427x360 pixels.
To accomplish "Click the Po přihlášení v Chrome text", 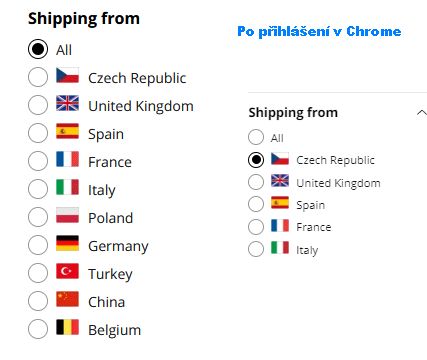I will [319, 31].
